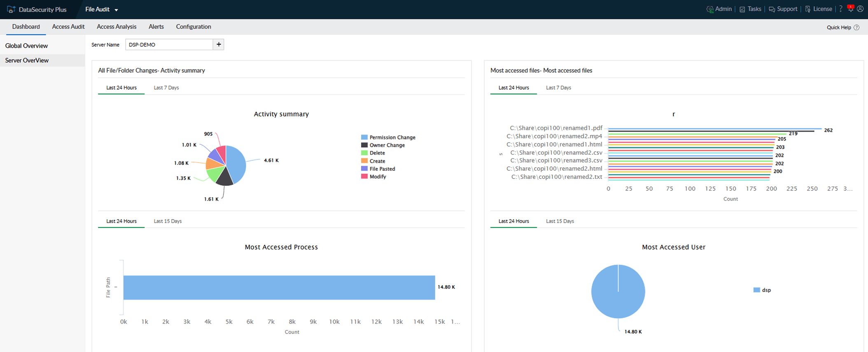Screen dimensions: 868x352
Task: Open the Admin gear icon
Action: [710, 9]
